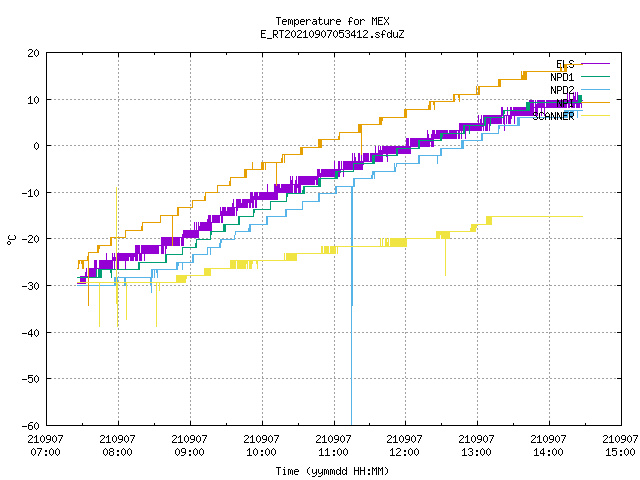
Task: Click the chart title 'Temperature for MEX'
Action: coord(332,21)
